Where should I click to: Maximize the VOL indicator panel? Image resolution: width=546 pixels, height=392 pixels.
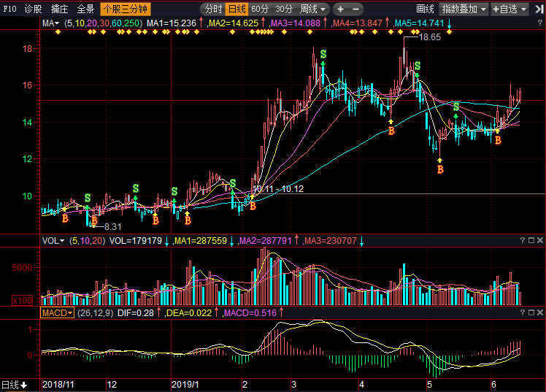[x=531, y=240]
